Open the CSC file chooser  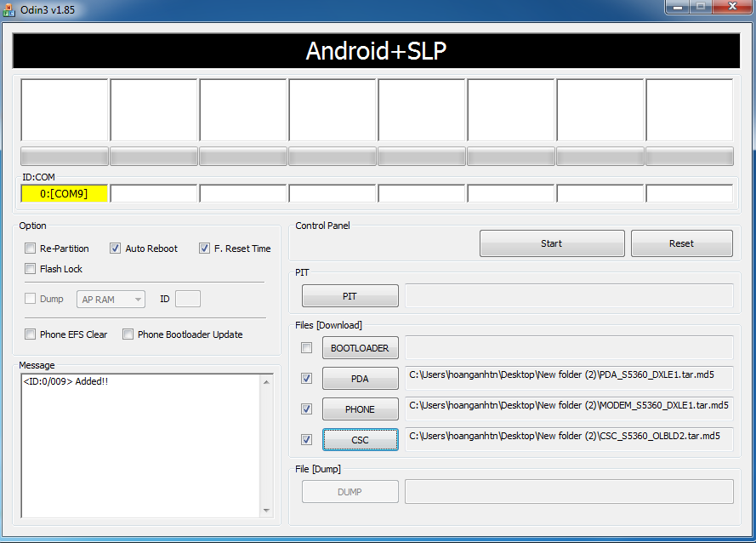click(x=360, y=440)
